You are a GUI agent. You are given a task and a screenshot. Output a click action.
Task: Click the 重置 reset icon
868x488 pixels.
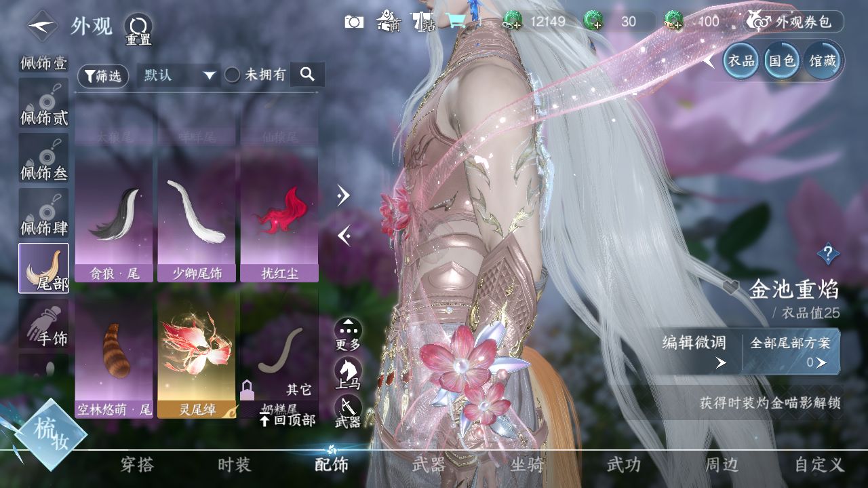[x=138, y=26]
